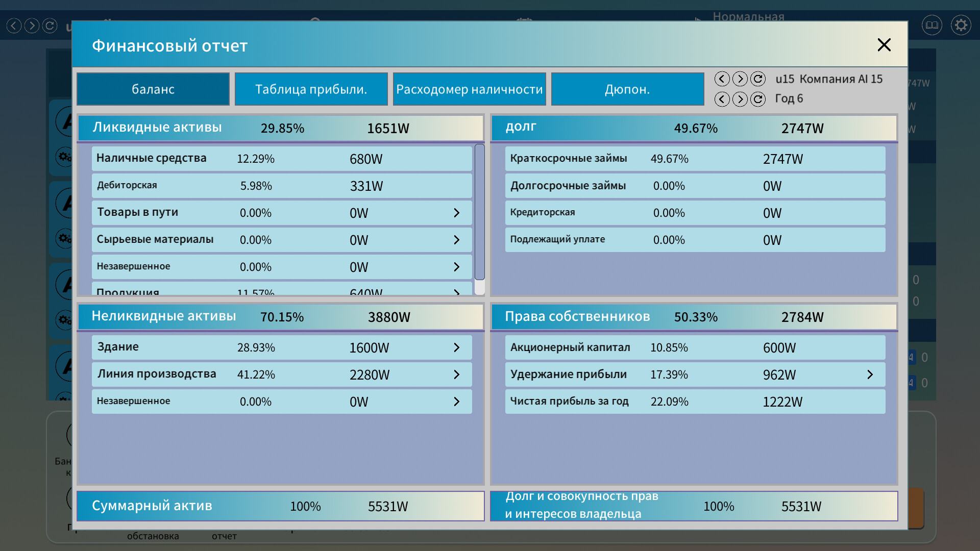Image resolution: width=980 pixels, height=551 pixels.
Task: Click liquid assets list scrollbar
Action: pyautogui.click(x=479, y=212)
